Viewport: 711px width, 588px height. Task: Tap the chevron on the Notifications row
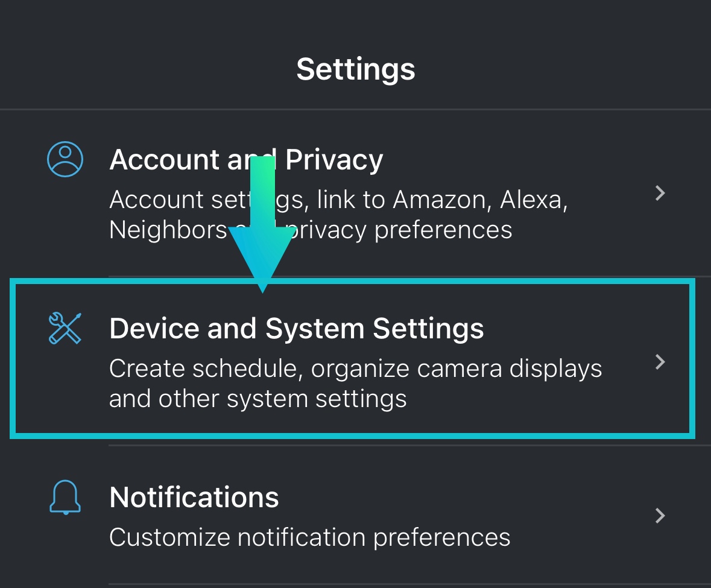pos(660,516)
